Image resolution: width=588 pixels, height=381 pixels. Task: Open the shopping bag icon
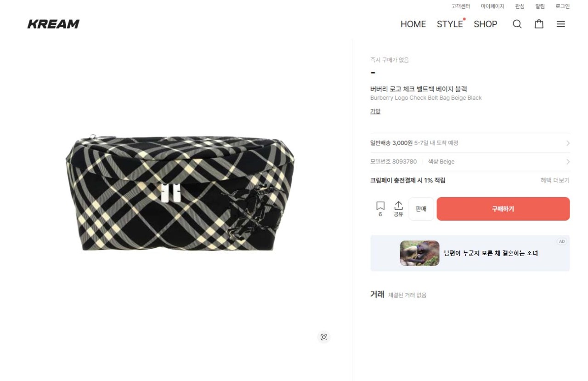pyautogui.click(x=539, y=24)
